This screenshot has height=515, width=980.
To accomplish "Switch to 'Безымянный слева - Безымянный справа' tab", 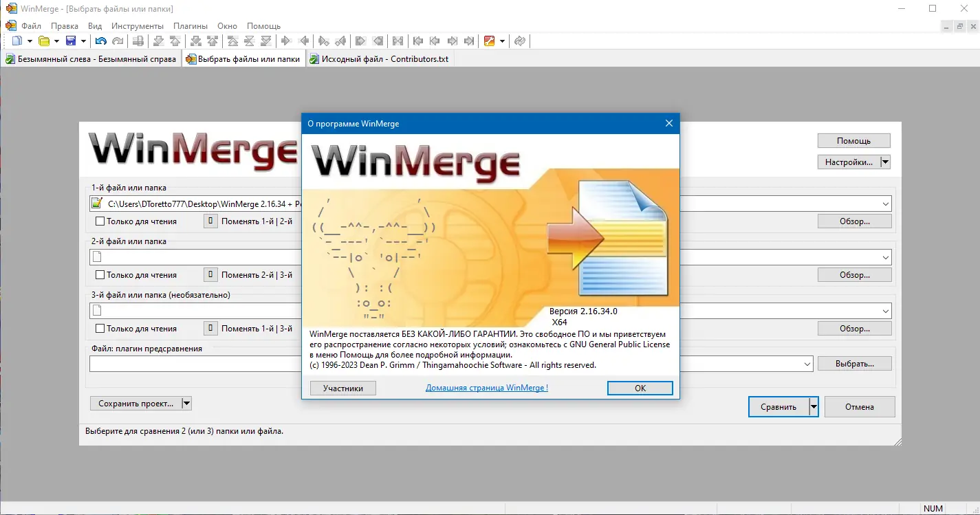I will click(91, 59).
